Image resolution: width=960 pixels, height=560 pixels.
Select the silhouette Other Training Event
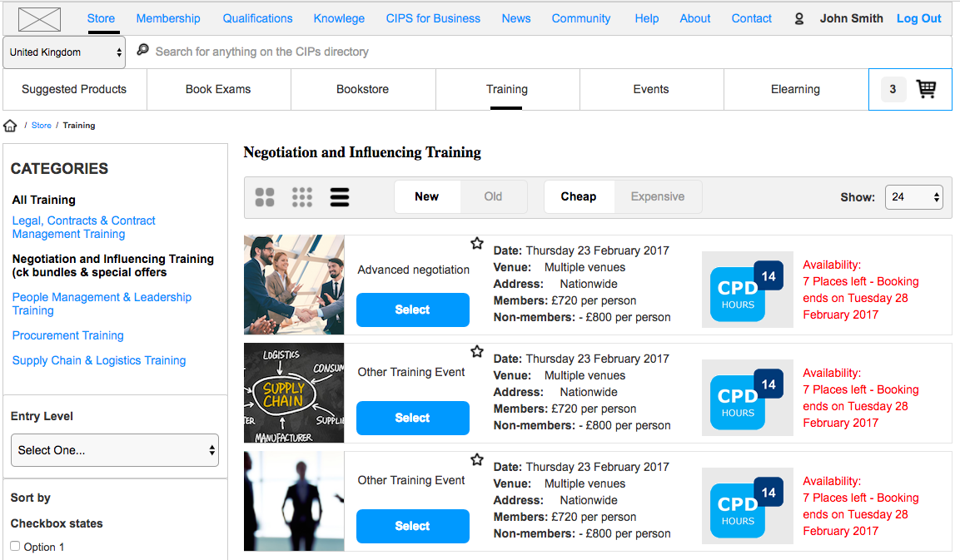(413, 527)
